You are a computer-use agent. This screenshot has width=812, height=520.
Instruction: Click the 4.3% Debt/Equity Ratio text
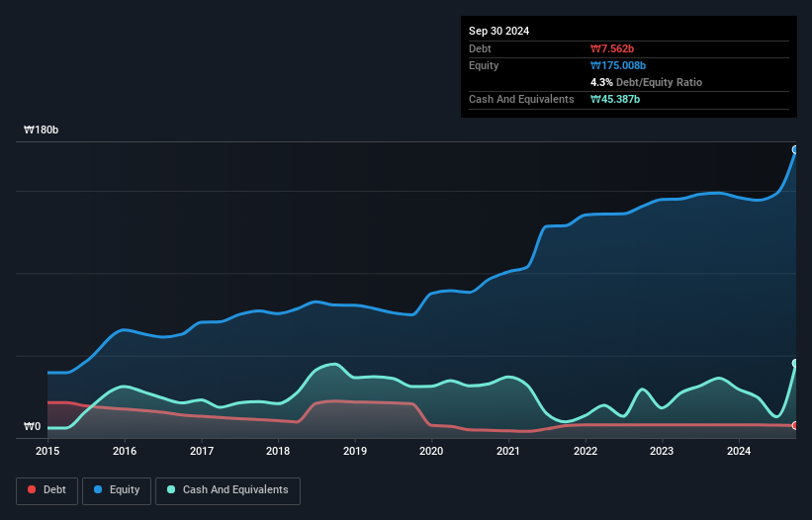646,82
